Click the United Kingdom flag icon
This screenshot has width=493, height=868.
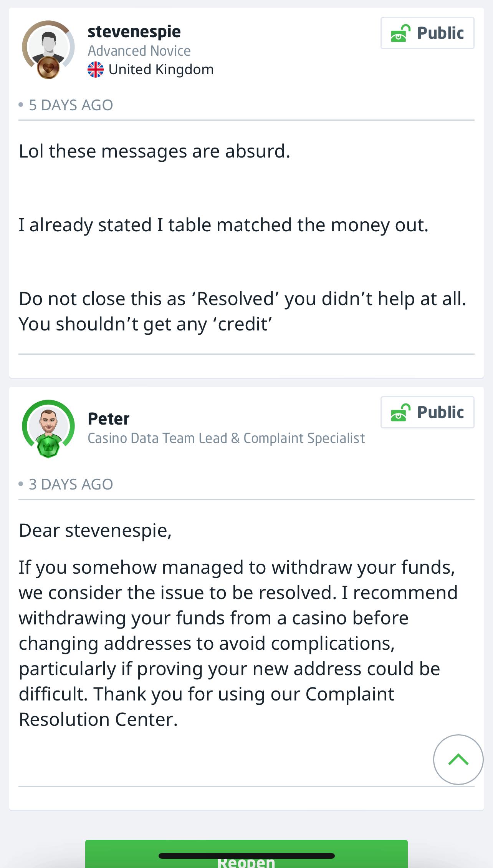[95, 70]
